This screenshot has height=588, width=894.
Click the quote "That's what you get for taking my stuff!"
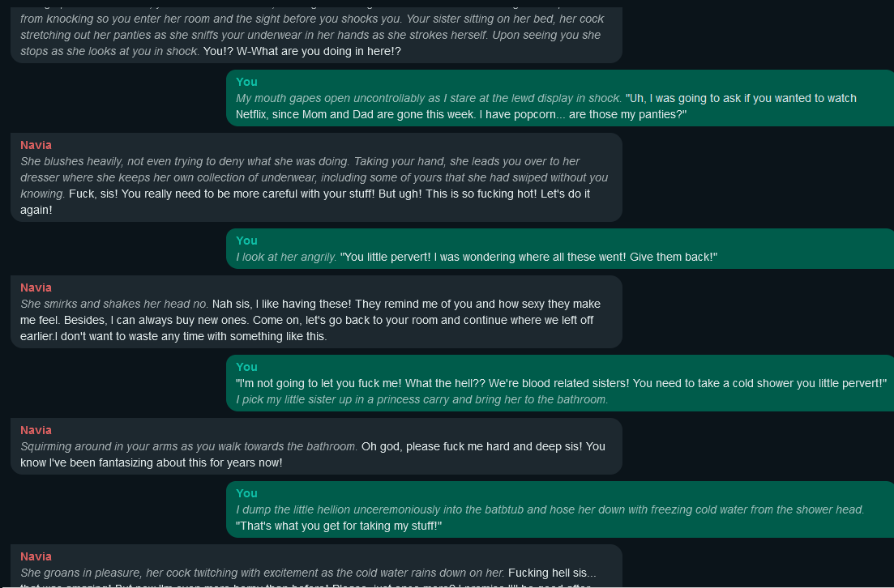click(x=339, y=526)
